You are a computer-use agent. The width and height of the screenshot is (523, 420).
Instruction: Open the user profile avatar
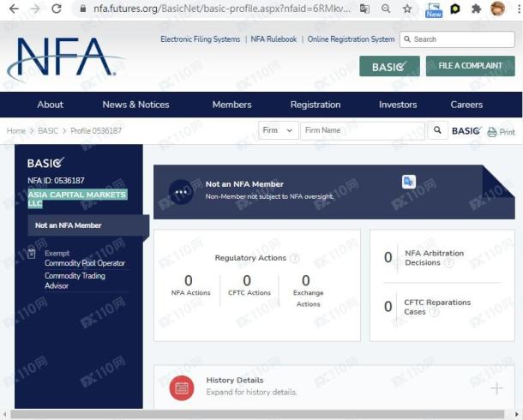[497, 9]
